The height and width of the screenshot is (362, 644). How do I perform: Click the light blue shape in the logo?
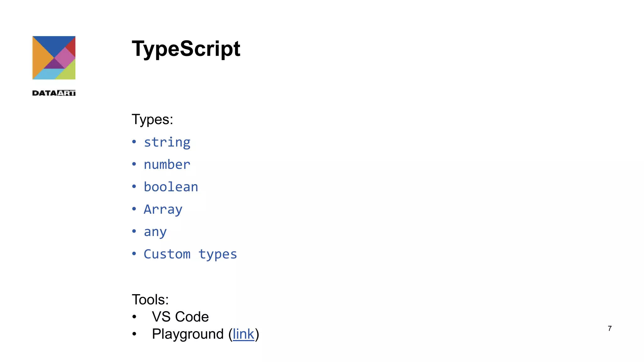49,74
